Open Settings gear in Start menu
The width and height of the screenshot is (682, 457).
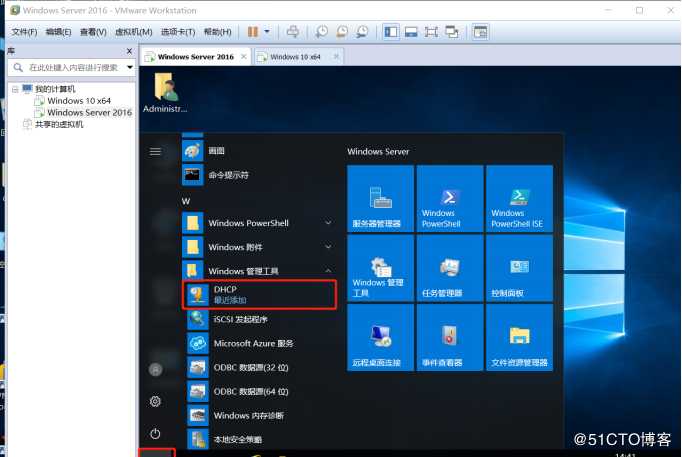click(x=155, y=401)
